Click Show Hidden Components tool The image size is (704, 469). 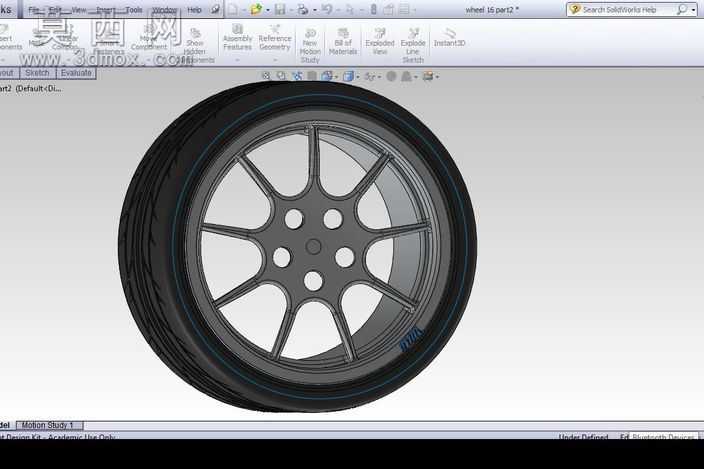pyautogui.click(x=195, y=47)
